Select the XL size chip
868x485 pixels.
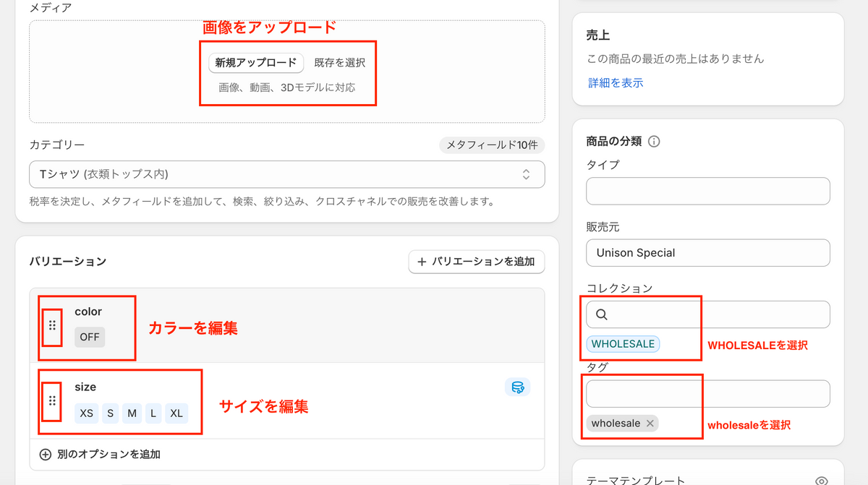click(x=176, y=413)
